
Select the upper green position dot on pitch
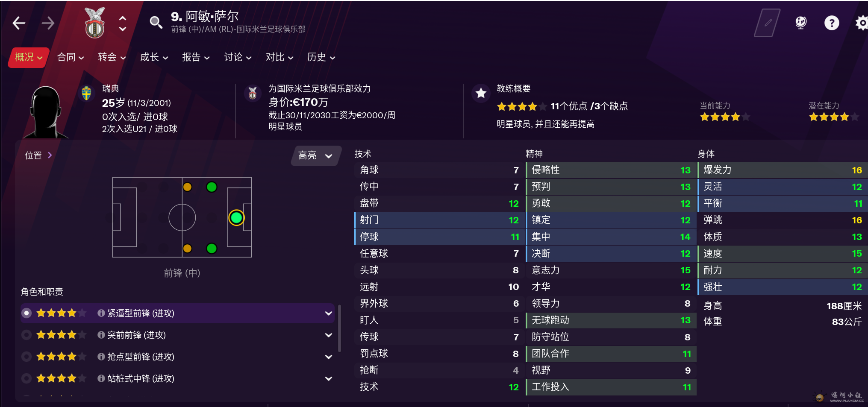coord(212,187)
